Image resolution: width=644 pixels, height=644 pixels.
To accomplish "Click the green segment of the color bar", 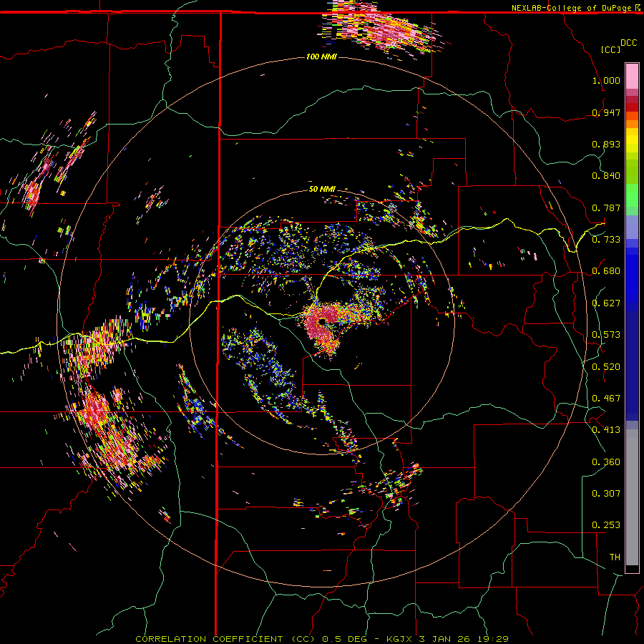I will (632, 195).
